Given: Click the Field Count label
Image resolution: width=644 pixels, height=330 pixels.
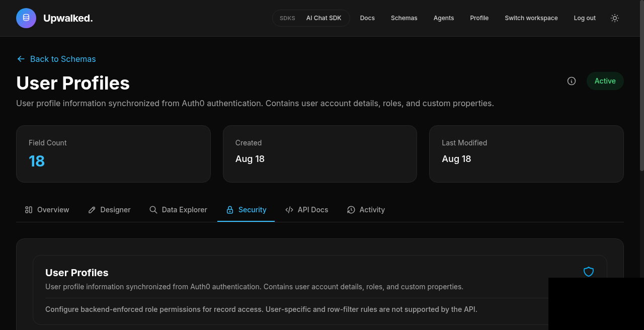Looking at the screenshot, I should point(48,143).
